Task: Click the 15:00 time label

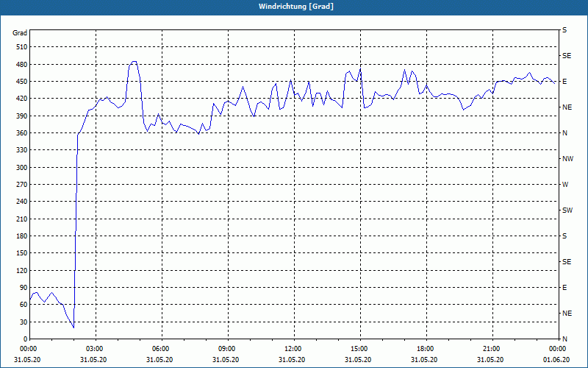Action: (x=360, y=349)
